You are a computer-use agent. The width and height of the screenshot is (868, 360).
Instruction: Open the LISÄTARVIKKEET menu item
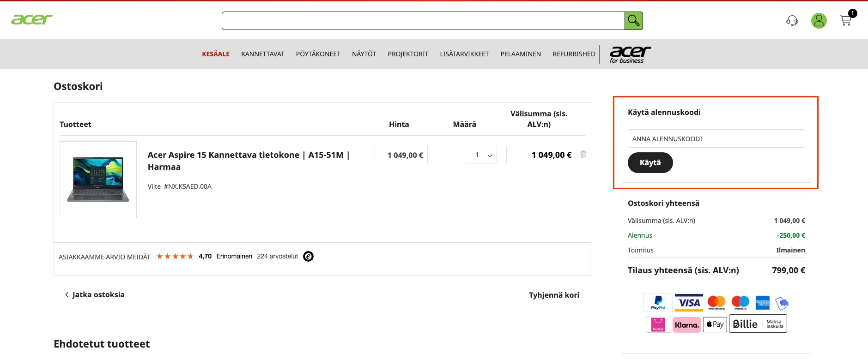tap(464, 54)
